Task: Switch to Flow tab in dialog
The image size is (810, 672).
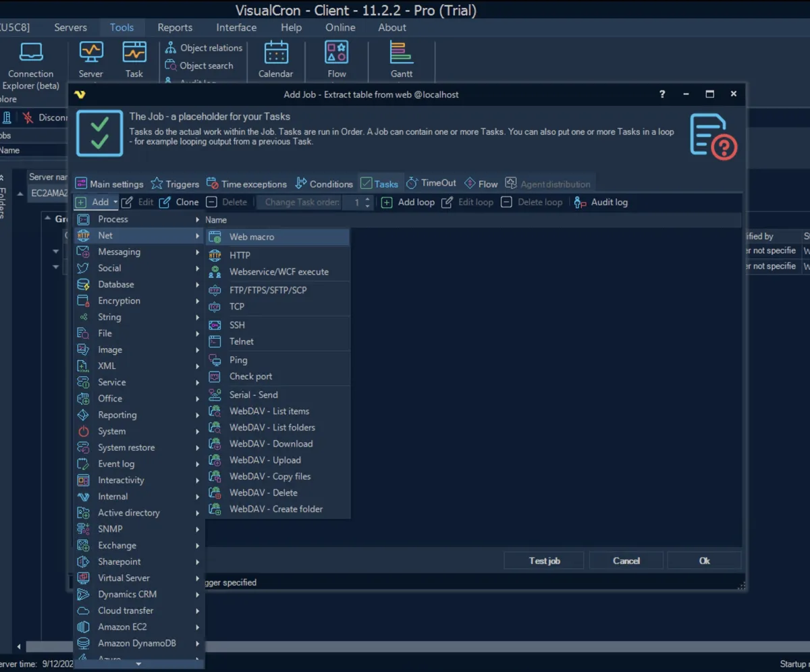Action: pos(481,184)
